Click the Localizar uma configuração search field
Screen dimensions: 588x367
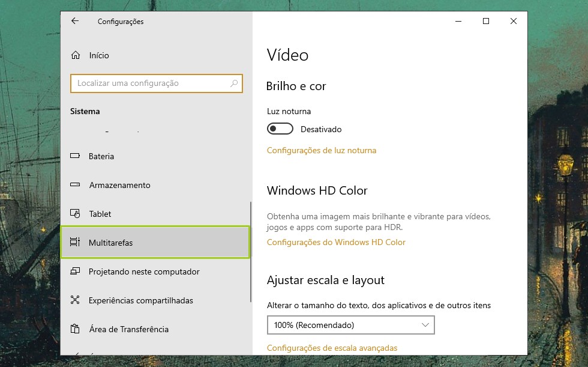[150, 83]
